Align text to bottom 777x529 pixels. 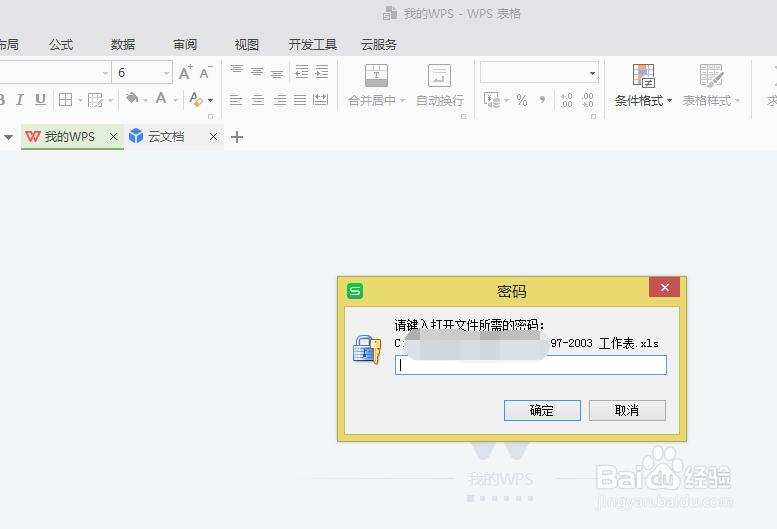click(x=277, y=73)
